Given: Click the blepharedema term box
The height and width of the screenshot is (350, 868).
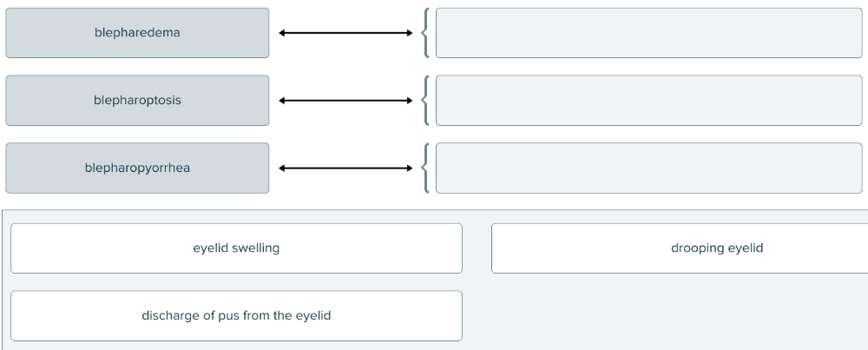Looking at the screenshot, I should (x=137, y=33).
